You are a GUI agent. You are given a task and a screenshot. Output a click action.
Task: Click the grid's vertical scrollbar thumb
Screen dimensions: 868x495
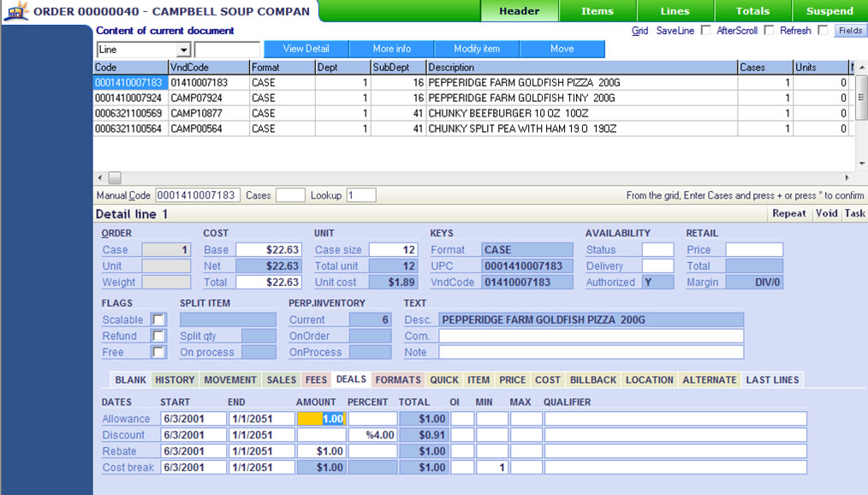point(862,97)
